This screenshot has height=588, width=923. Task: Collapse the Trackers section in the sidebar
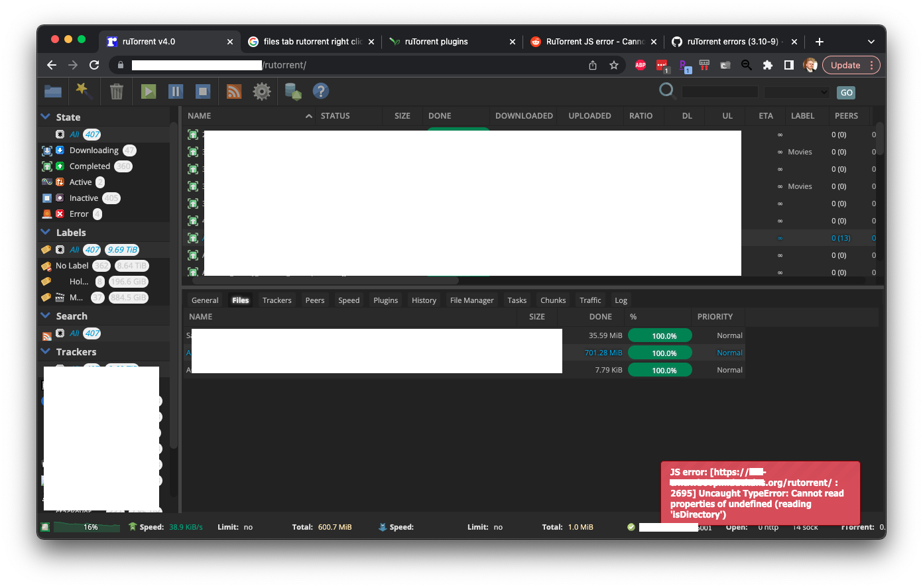pyautogui.click(x=45, y=351)
